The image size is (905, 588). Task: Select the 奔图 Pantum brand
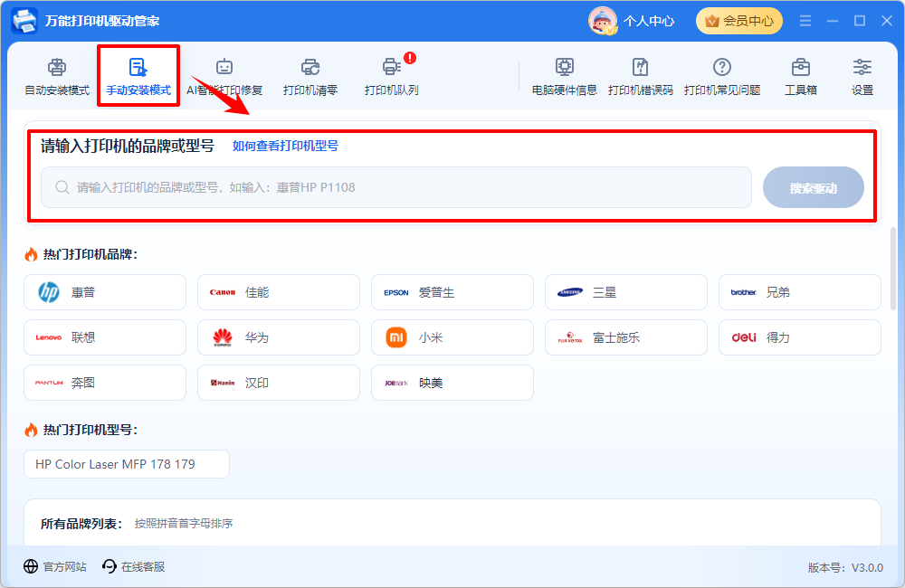tap(105, 383)
